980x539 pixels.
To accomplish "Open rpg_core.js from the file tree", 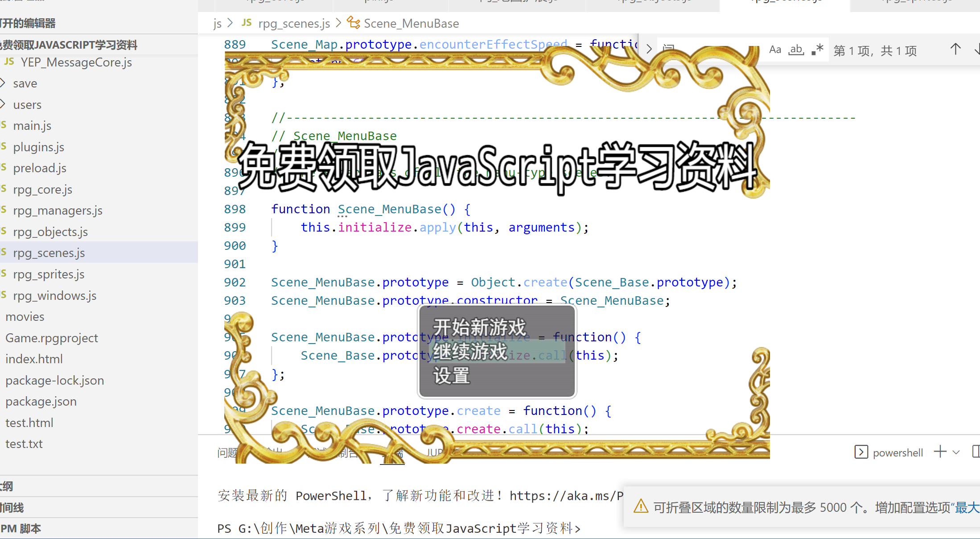I will pos(42,189).
